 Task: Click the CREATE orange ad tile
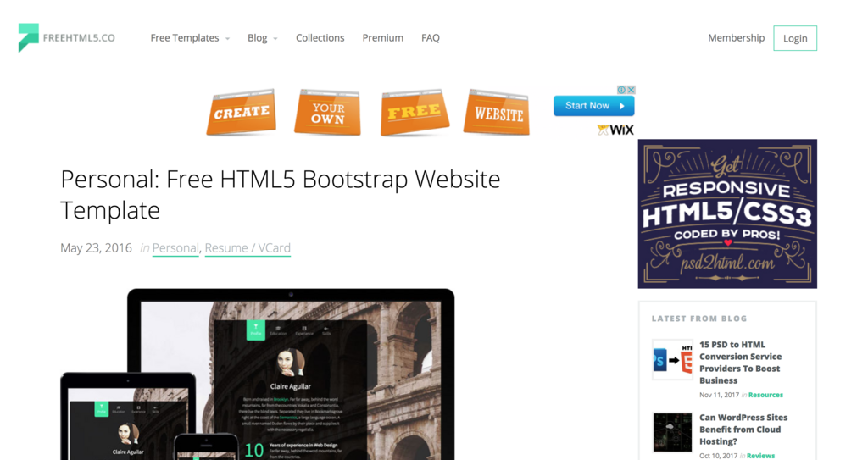pyautogui.click(x=242, y=113)
